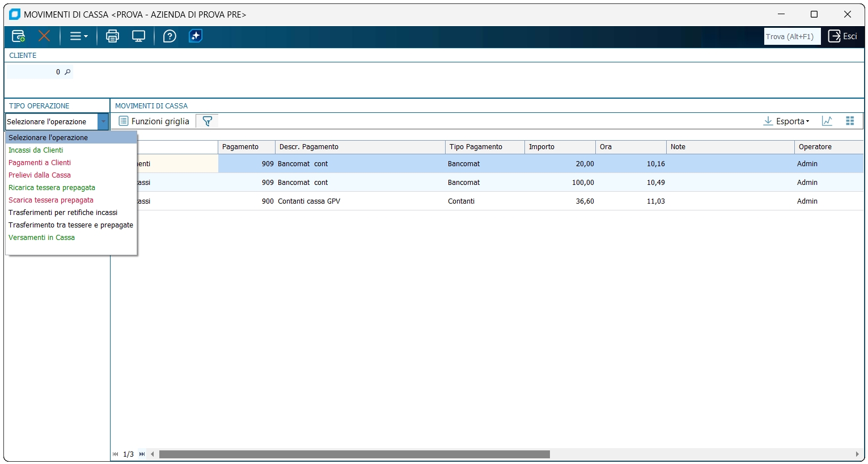Click the sparkle AI assistant icon
This screenshot has width=868, height=464.
point(196,36)
